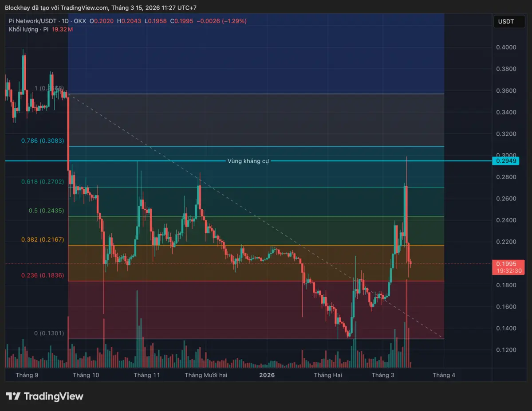532x411 pixels.
Task: Click the 0.2949 resistance price tag
Action: pyautogui.click(x=505, y=160)
